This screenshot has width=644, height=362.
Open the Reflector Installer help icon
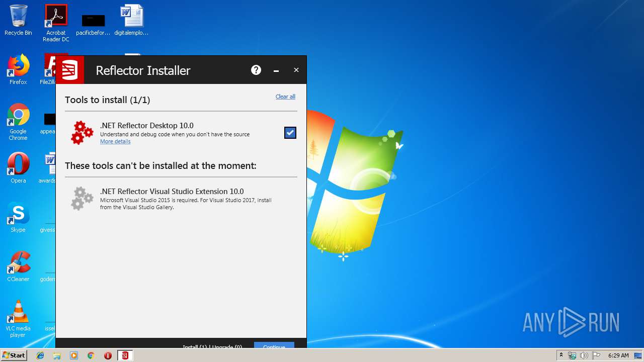click(x=256, y=70)
